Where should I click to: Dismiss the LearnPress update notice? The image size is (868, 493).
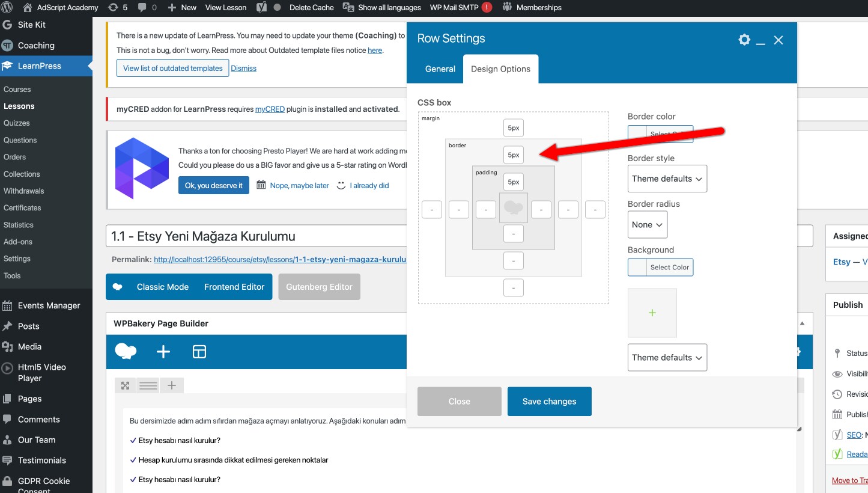pyautogui.click(x=243, y=69)
